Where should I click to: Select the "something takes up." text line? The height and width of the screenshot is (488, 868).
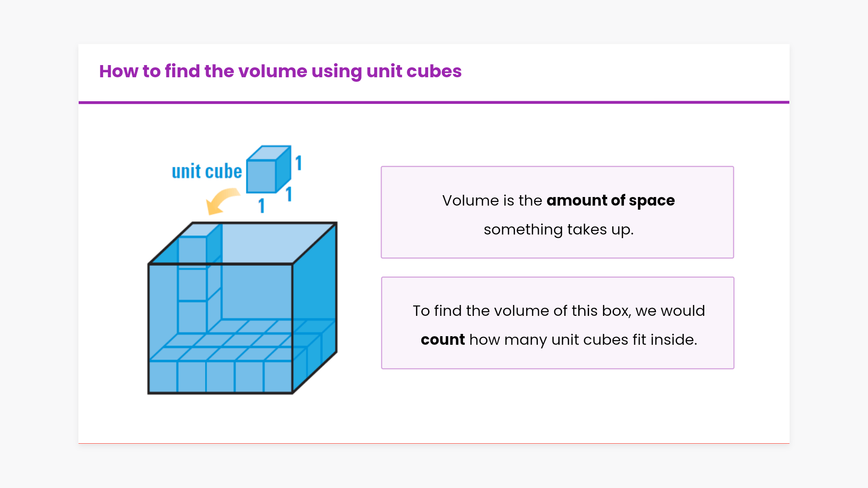(558, 230)
